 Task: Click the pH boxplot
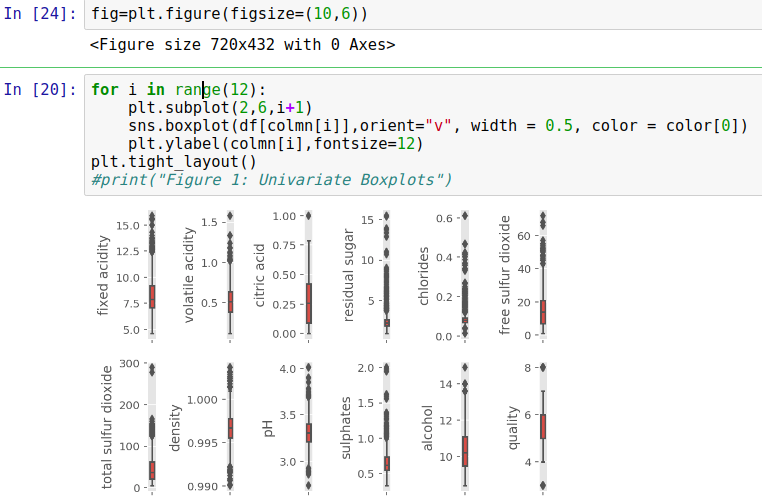309,426
